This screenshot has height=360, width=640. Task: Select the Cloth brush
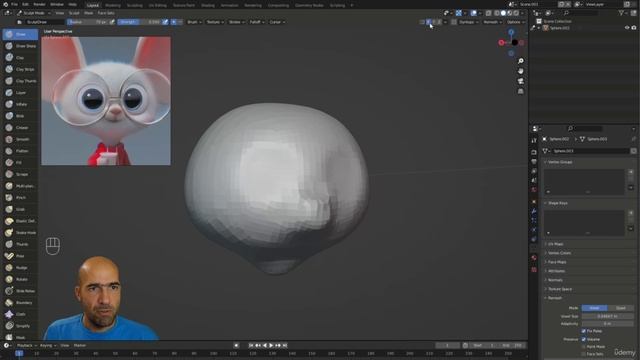(20, 314)
